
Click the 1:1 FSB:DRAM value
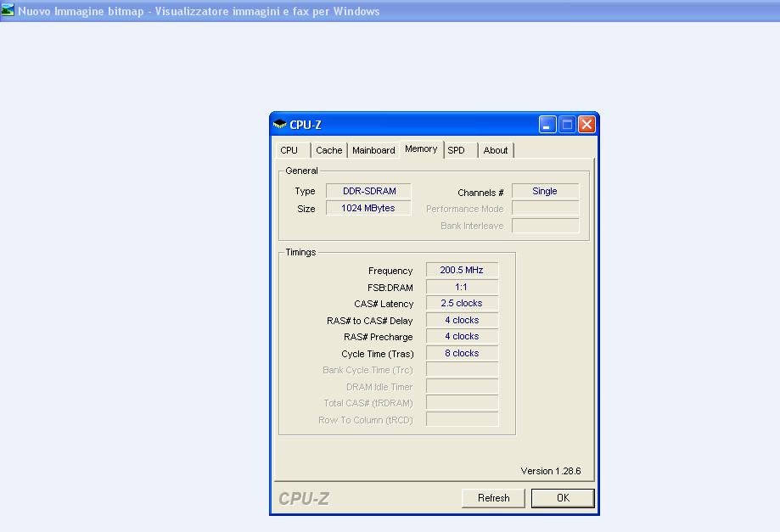(x=462, y=287)
